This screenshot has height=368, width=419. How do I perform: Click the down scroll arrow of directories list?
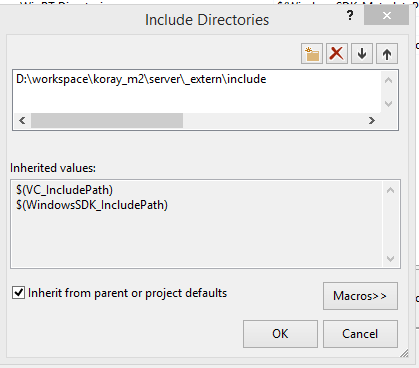click(x=389, y=104)
